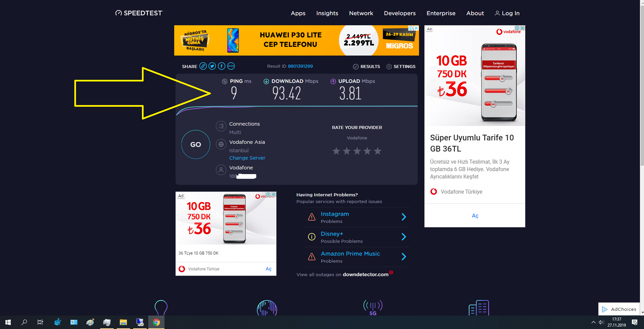Open downdetector.com link
The image size is (644, 329).
click(x=366, y=274)
